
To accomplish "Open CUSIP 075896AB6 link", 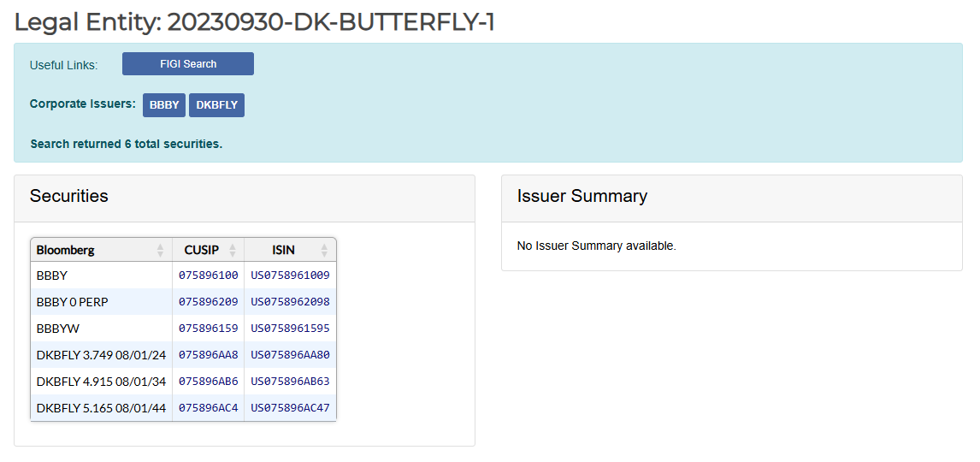I will (208, 382).
